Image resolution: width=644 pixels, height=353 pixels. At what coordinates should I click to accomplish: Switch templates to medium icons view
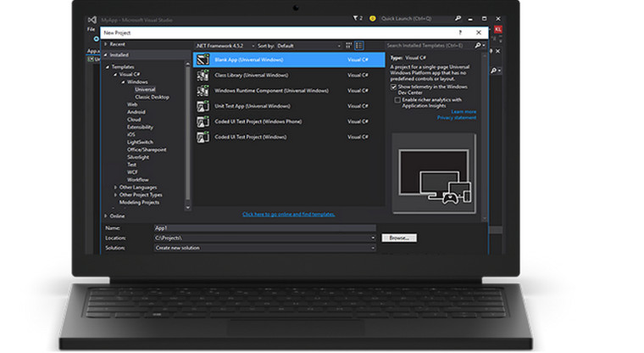pyautogui.click(x=349, y=46)
